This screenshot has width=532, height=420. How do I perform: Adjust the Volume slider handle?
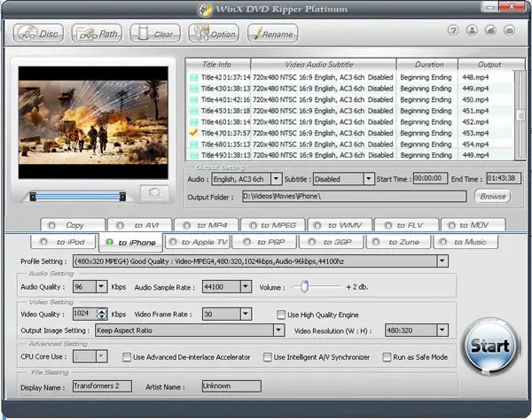pyautogui.click(x=303, y=286)
